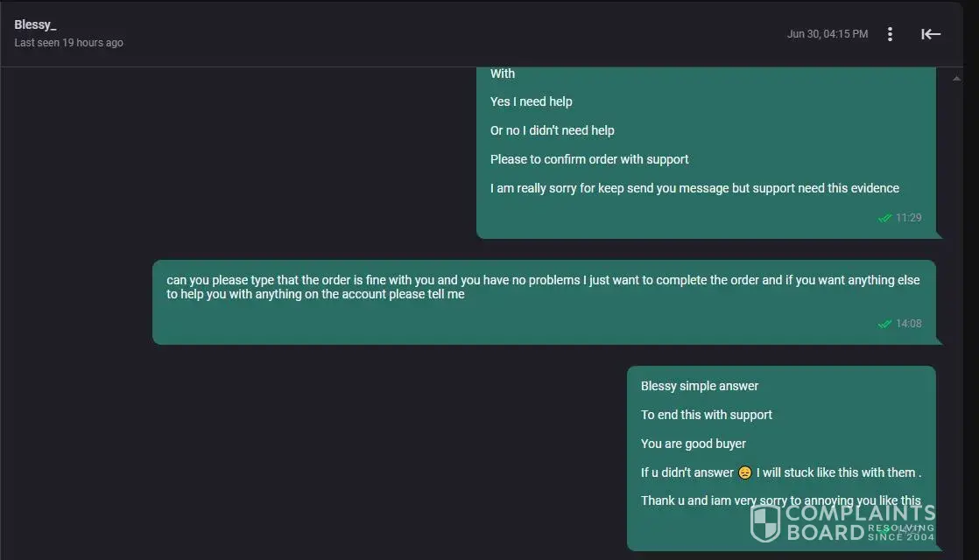Click the read receipt checkmarks beside 14:08
The height and width of the screenshot is (560, 979).
coord(884,324)
